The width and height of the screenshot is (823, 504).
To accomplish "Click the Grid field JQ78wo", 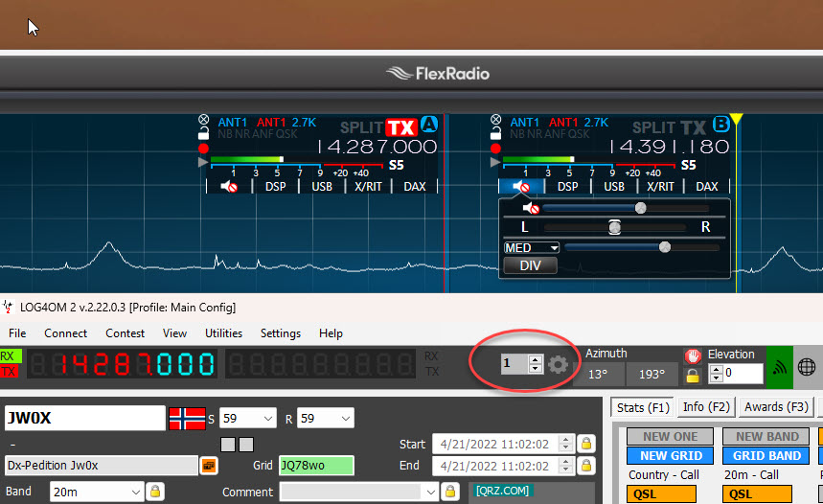I will (x=316, y=466).
